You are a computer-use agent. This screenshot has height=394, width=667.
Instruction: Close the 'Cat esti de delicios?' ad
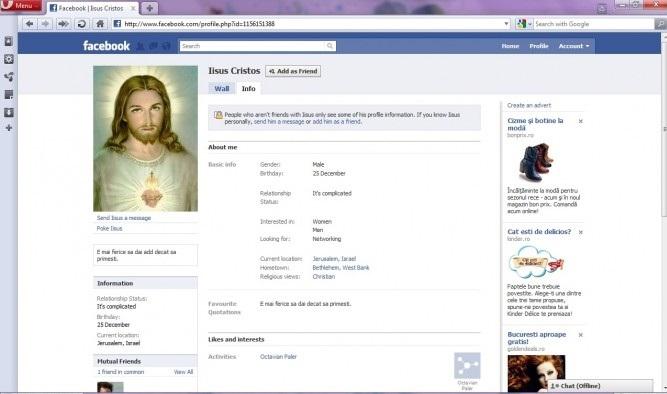click(x=581, y=232)
